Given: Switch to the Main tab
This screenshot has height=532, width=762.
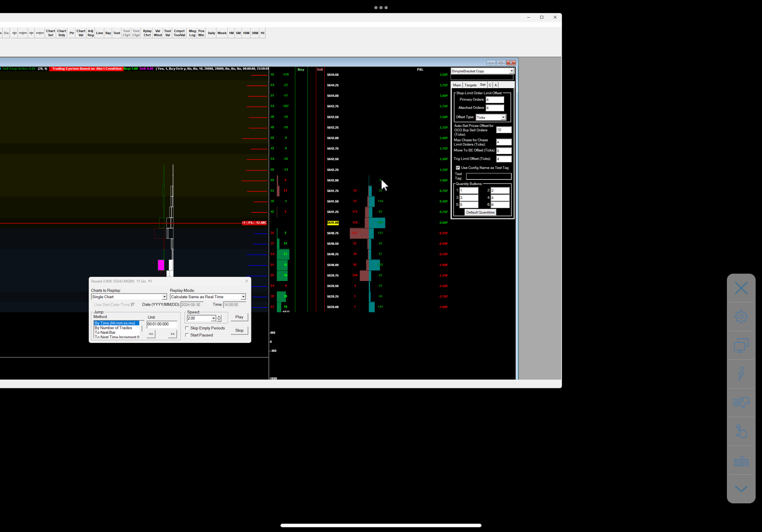Looking at the screenshot, I should (457, 85).
